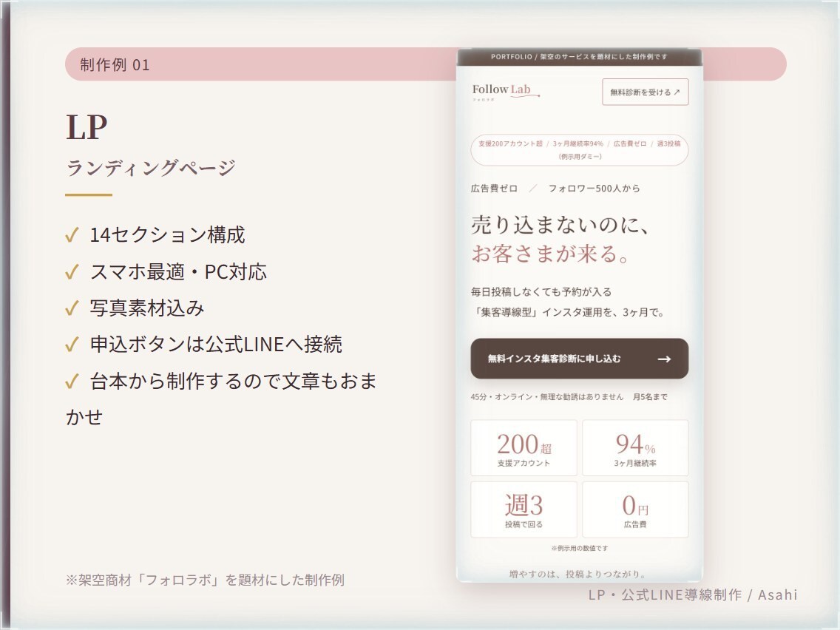Click the PORTFOLIO banner strip at the top

[579, 57]
